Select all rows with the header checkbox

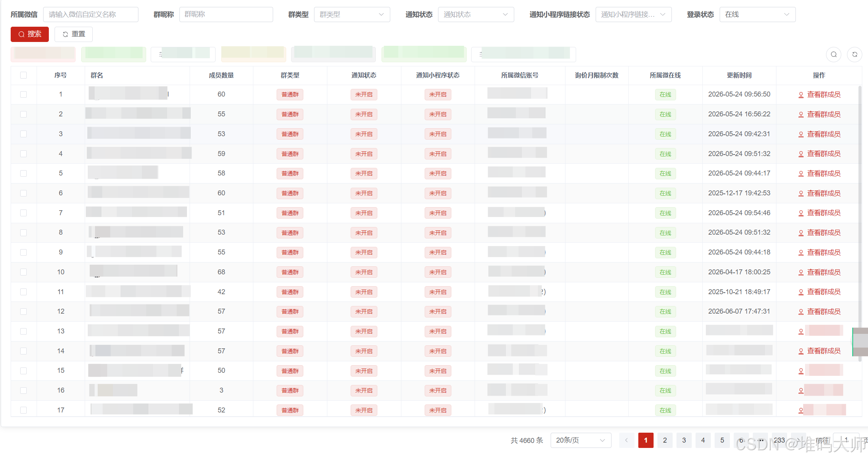tap(24, 75)
